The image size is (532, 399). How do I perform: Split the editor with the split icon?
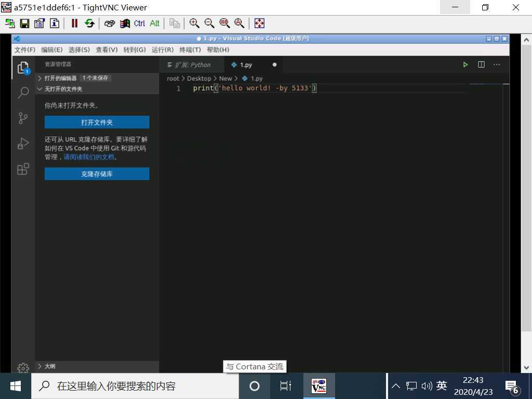(x=481, y=64)
